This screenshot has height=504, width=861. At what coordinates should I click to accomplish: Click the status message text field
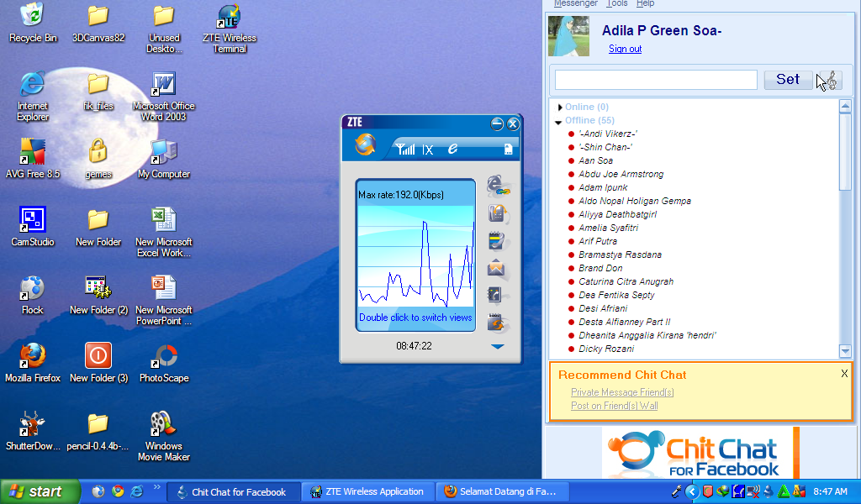(656, 80)
